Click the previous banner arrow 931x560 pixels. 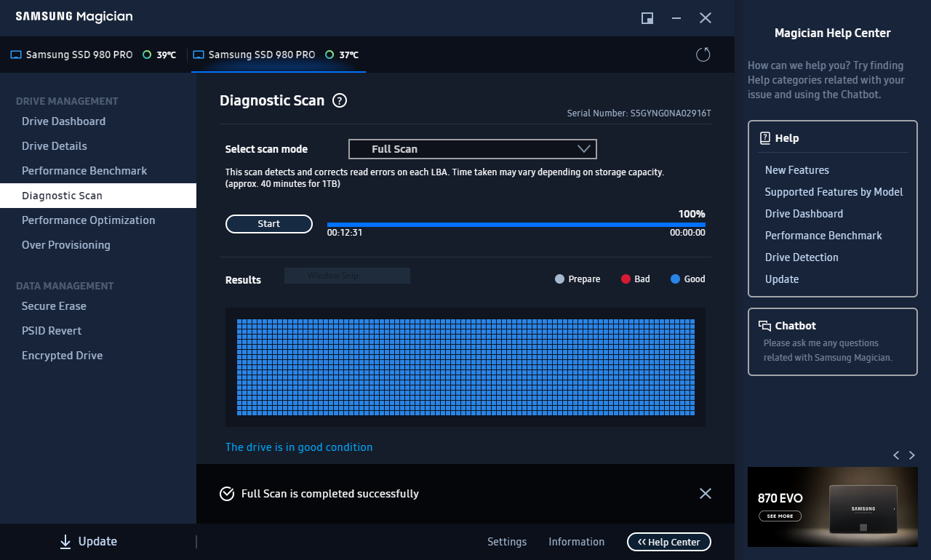896,455
